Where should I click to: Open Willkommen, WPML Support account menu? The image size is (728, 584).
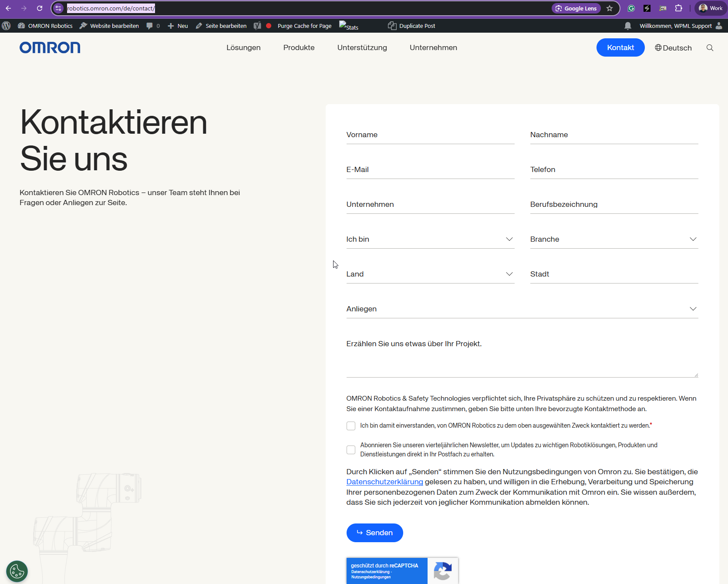click(681, 26)
